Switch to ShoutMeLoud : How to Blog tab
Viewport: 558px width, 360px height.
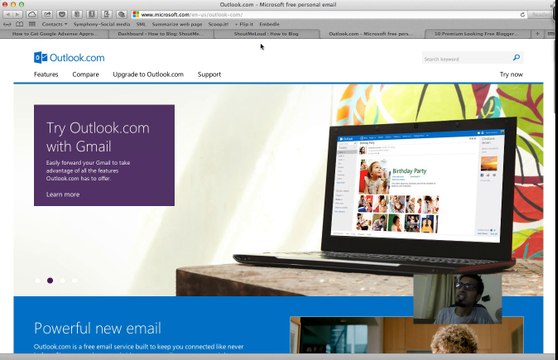pos(266,34)
